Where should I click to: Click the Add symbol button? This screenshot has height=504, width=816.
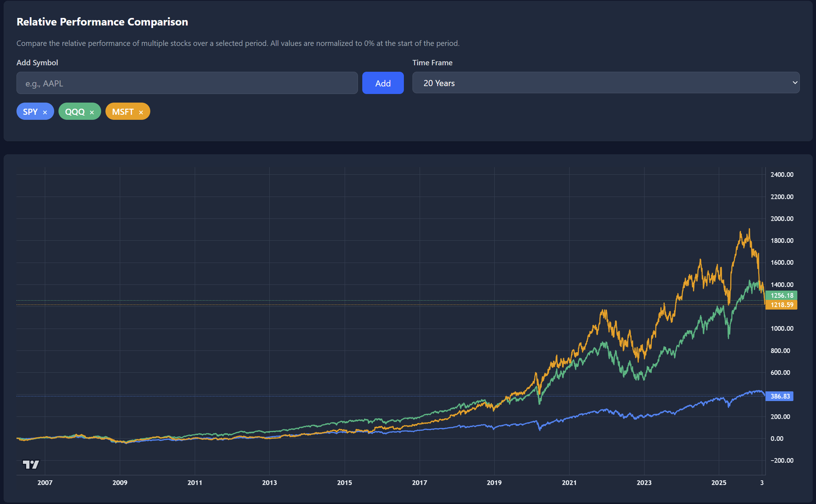click(383, 83)
